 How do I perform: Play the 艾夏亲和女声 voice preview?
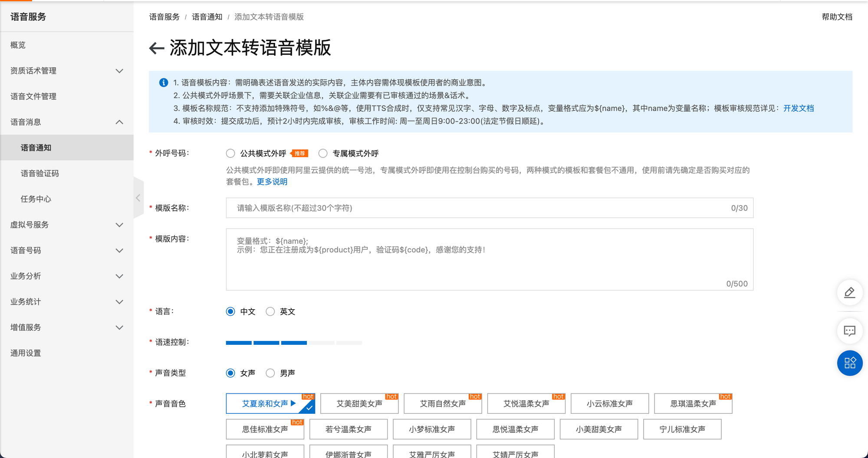coord(293,403)
